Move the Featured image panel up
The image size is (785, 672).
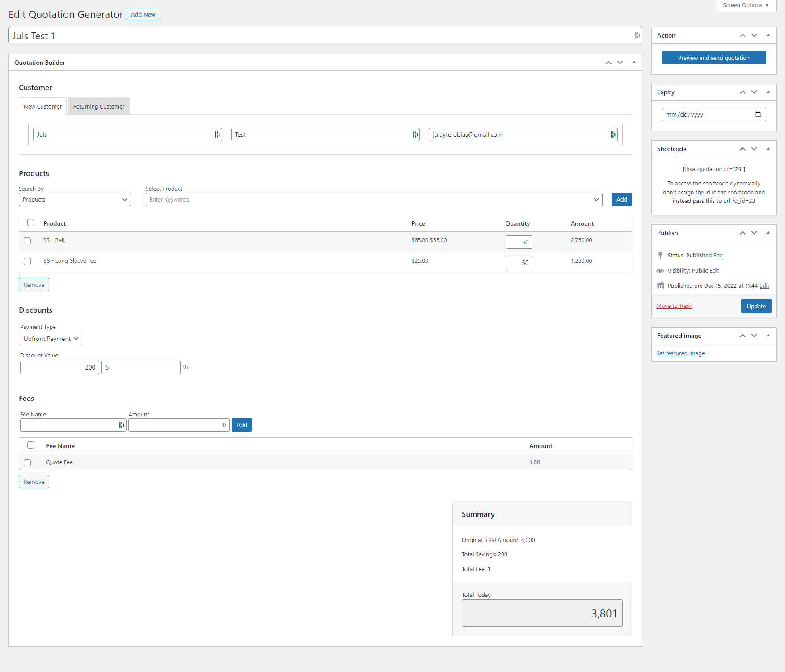[743, 336]
